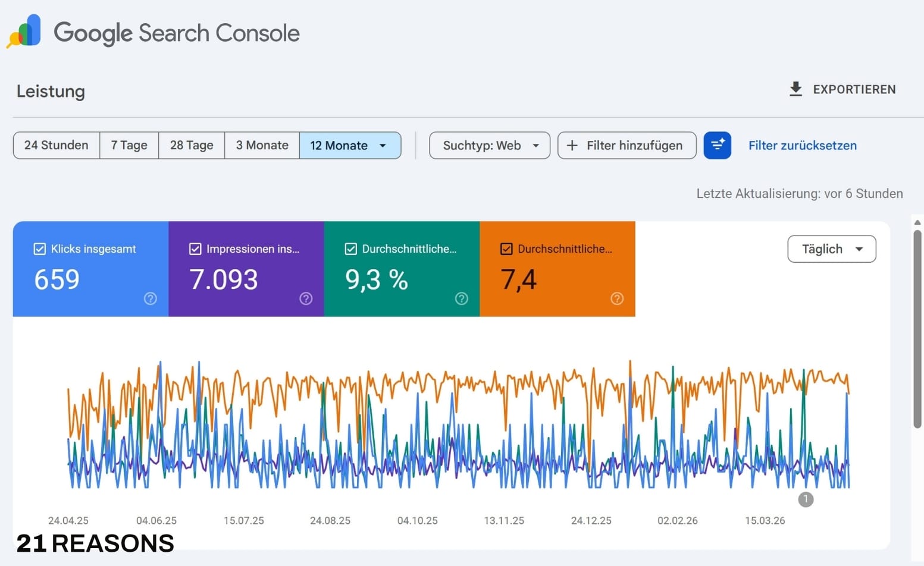The image size is (924, 566).
Task: Uncheck the Impressionen insgesamt checkbox
Action: 195,249
